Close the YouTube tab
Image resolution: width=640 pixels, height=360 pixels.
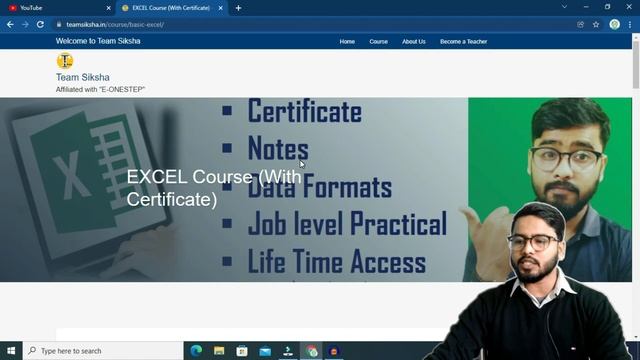109,8
